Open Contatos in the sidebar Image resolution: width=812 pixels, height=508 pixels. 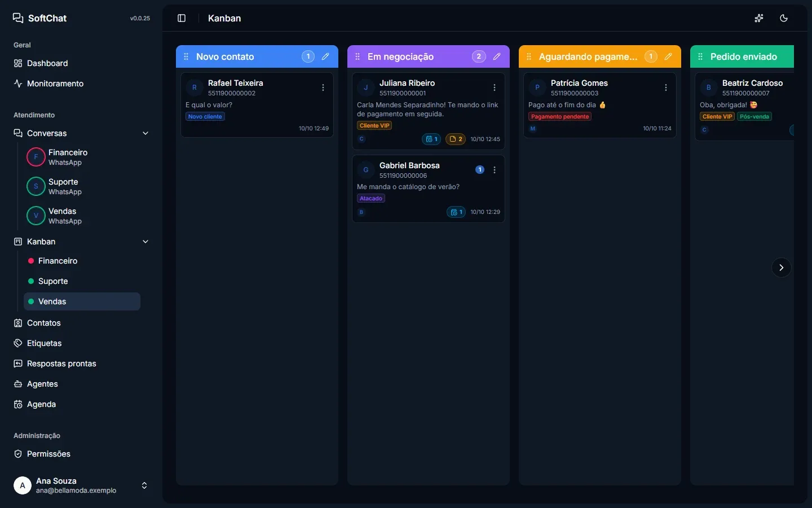click(x=81, y=323)
